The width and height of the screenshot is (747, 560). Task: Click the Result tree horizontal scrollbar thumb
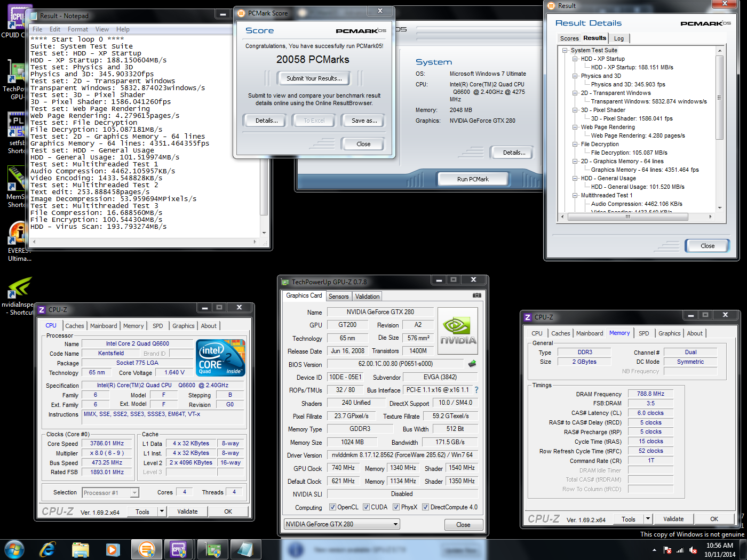(x=627, y=217)
